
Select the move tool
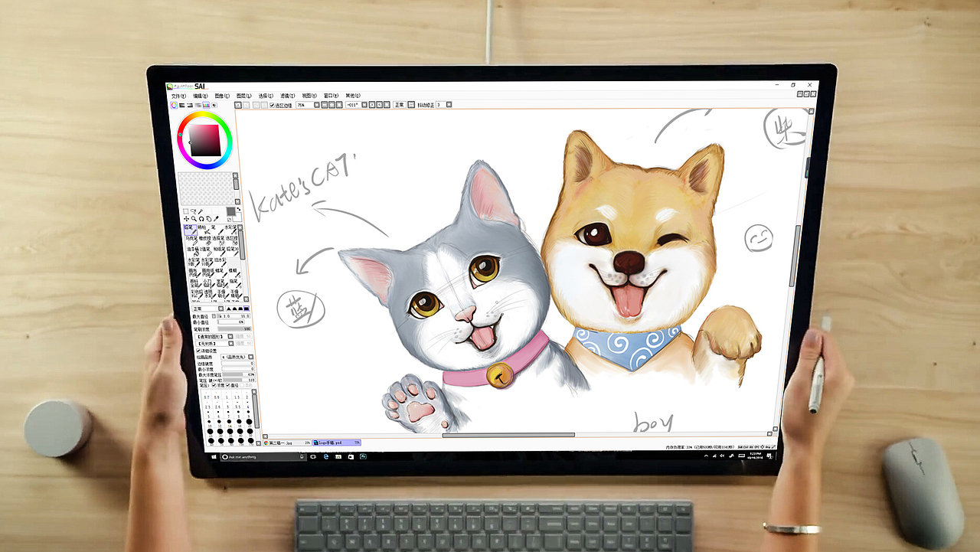pos(186,219)
